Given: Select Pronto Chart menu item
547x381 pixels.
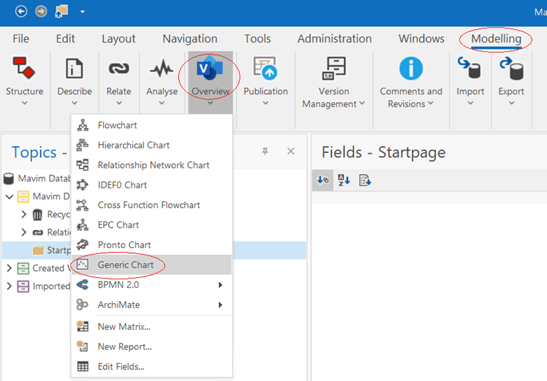Looking at the screenshot, I should pyautogui.click(x=151, y=245).
